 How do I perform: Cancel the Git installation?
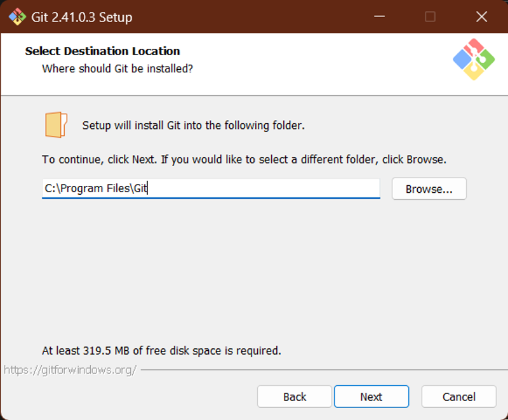(x=458, y=397)
